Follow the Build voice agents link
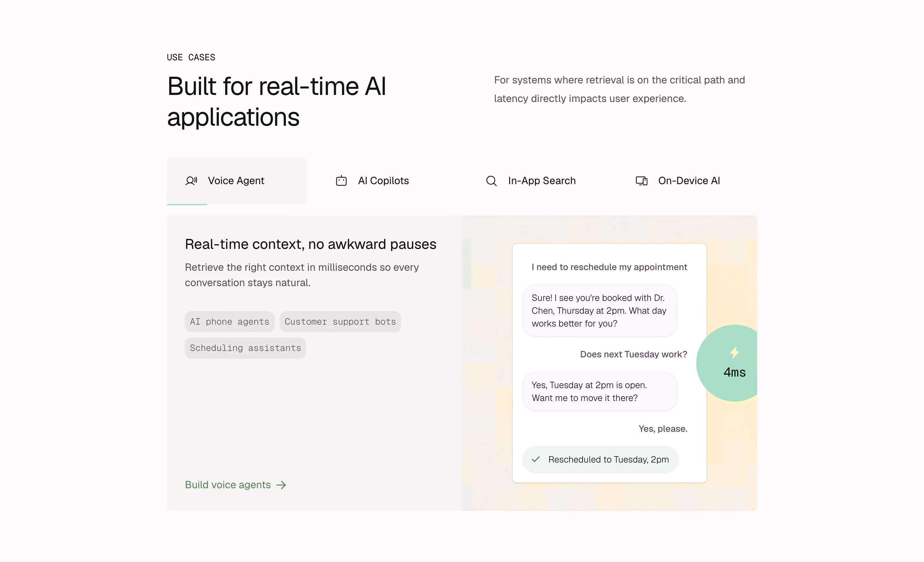 pos(236,485)
